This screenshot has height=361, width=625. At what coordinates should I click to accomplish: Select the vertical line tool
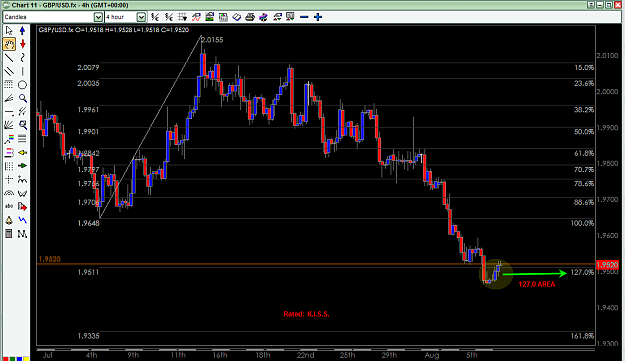click(x=22, y=71)
